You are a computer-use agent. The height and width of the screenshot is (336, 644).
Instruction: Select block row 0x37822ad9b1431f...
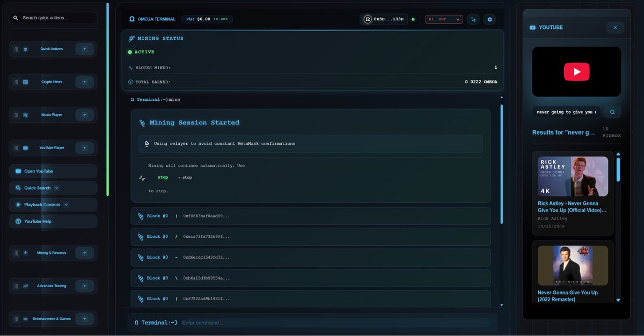click(x=311, y=298)
